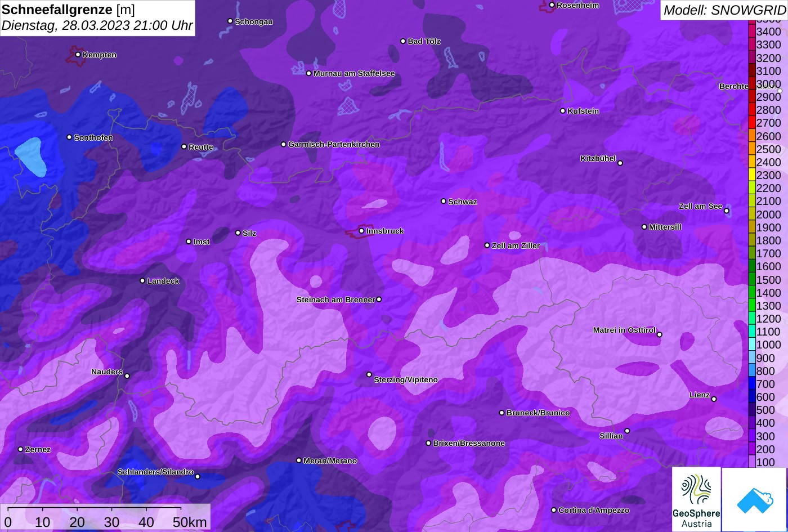Click the Schlanders/Silandro label
788x532 pixels.
pyautogui.click(x=155, y=472)
